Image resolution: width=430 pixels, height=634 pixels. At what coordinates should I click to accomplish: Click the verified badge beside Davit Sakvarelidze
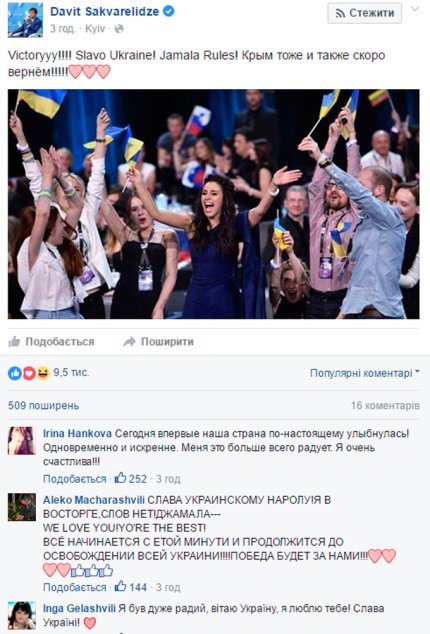click(169, 11)
